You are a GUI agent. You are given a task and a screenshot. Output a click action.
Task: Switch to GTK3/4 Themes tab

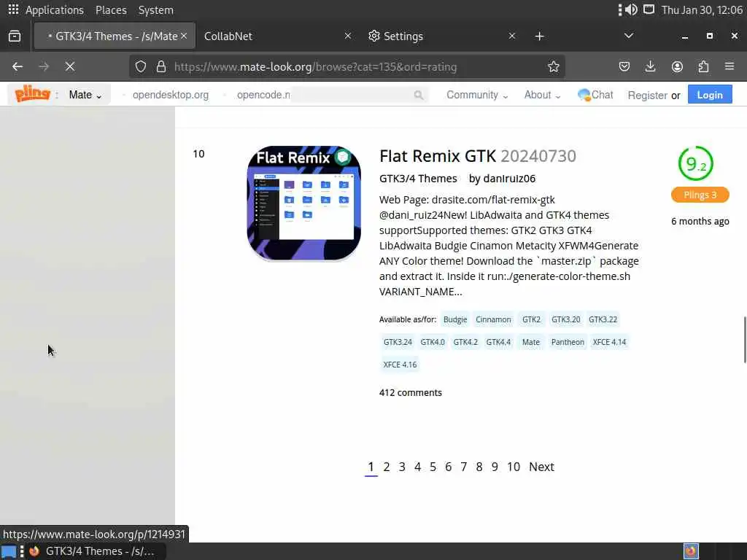(x=115, y=36)
